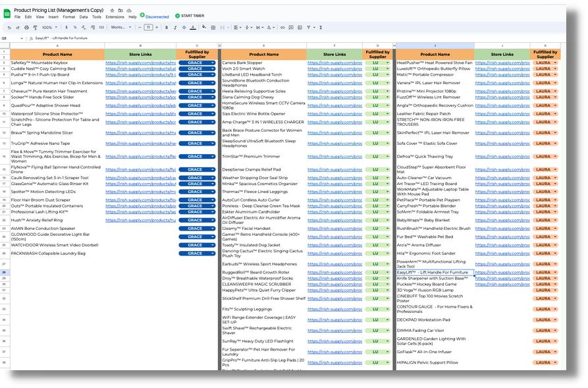Open GRACE dropdown for SafeKey Mountable Keybox
588x388 pixels.
click(x=213, y=63)
